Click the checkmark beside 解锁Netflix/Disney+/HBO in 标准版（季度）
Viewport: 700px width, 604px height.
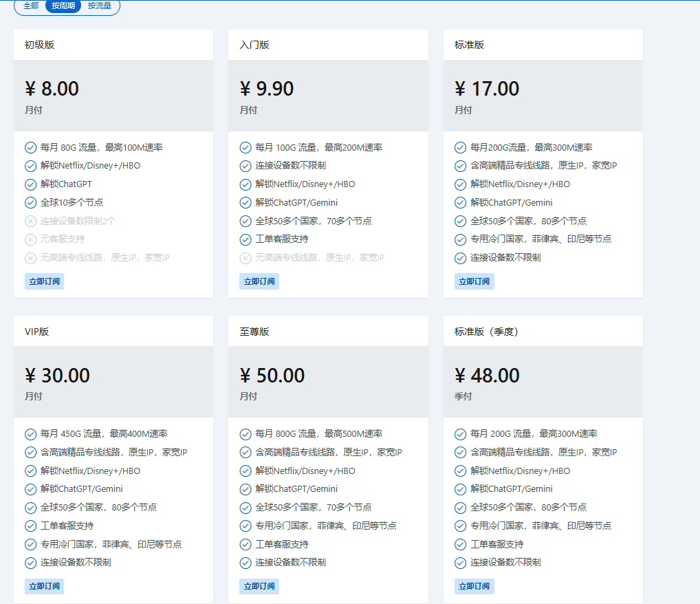click(460, 471)
